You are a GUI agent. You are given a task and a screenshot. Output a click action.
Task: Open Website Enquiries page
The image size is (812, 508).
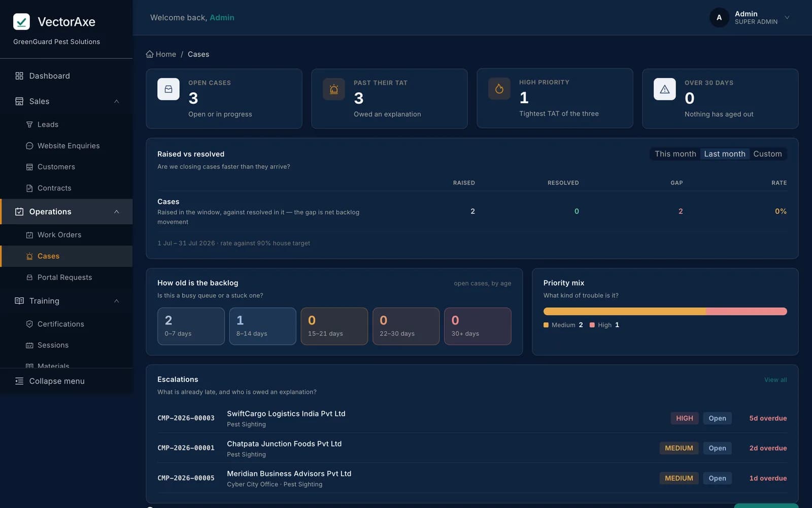[x=66, y=146]
